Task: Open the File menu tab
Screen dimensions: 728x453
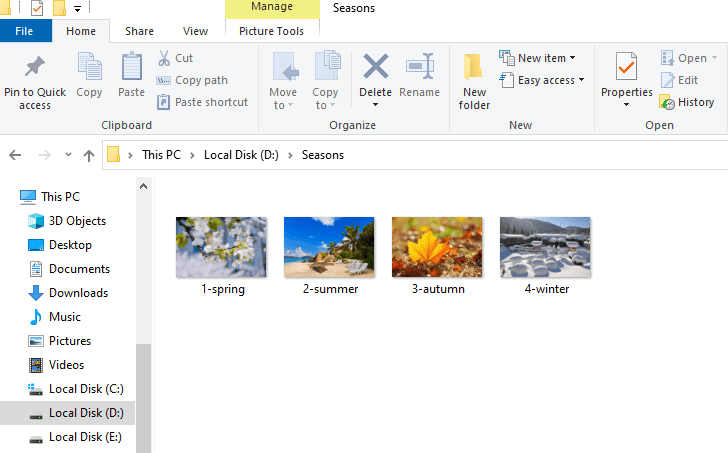Action: coord(25,31)
